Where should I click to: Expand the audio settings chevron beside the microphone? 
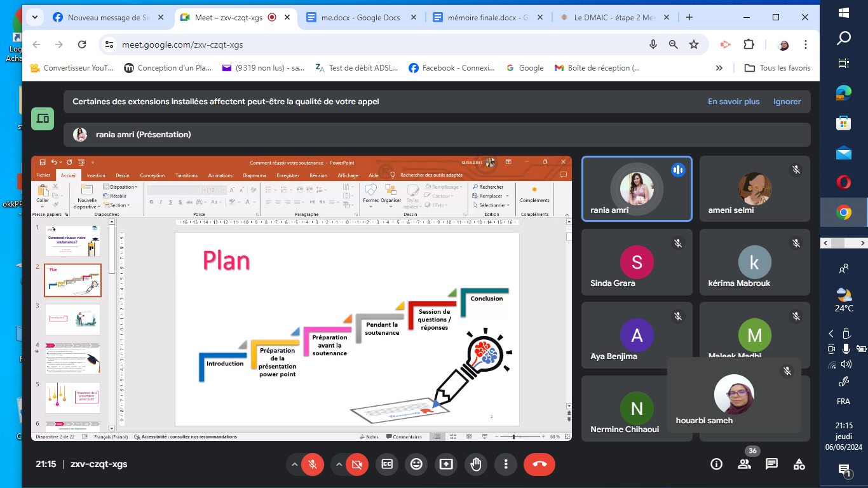[x=294, y=464]
